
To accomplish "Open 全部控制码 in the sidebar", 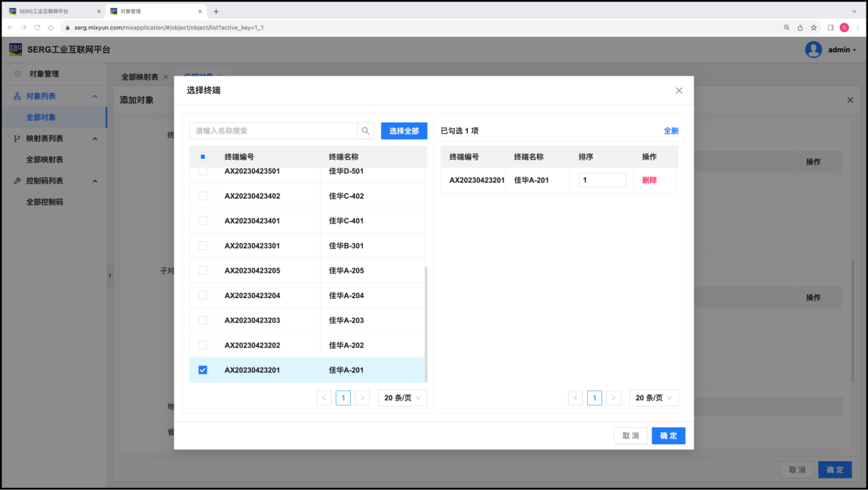I will pyautogui.click(x=45, y=202).
